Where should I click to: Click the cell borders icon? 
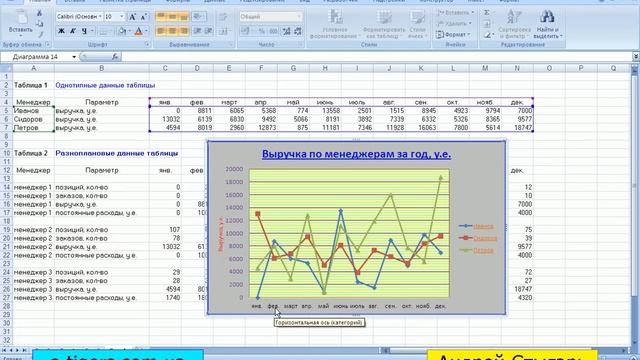coord(103,31)
